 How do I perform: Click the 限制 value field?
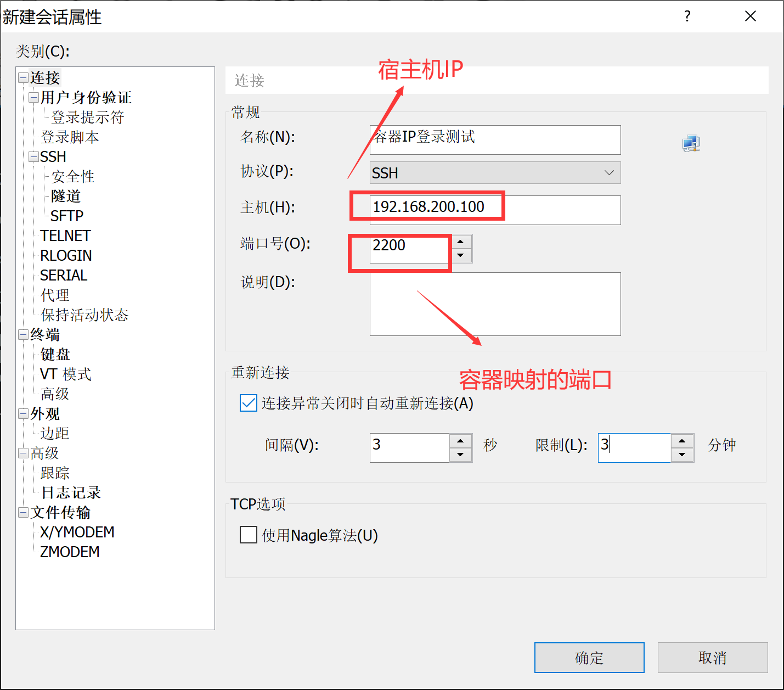coord(635,448)
